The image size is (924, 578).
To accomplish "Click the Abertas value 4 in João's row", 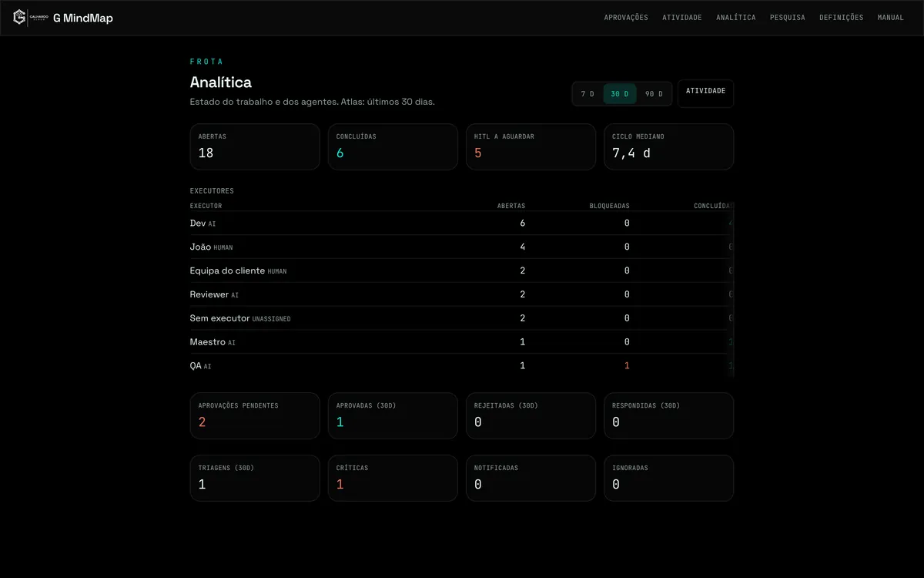I will (523, 247).
